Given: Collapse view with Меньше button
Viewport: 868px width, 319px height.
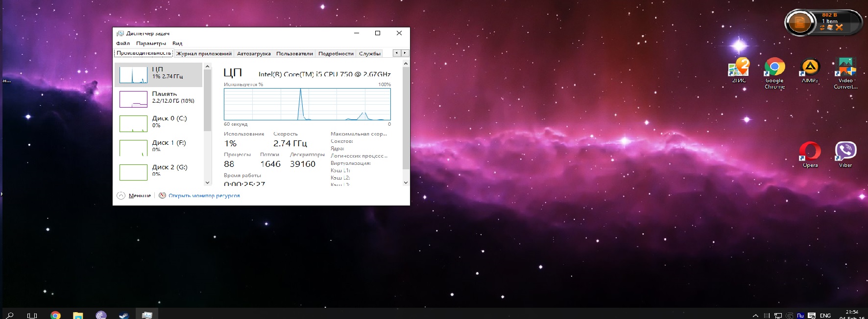Looking at the screenshot, I should [140, 195].
